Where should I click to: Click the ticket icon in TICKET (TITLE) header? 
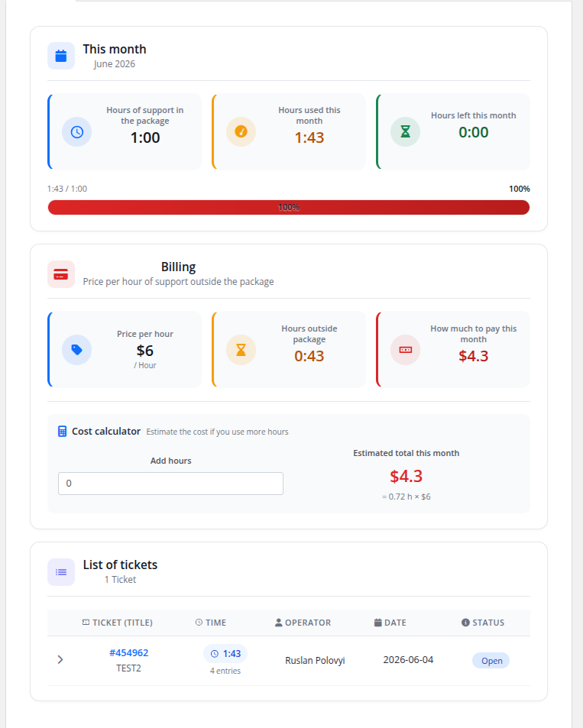point(86,622)
